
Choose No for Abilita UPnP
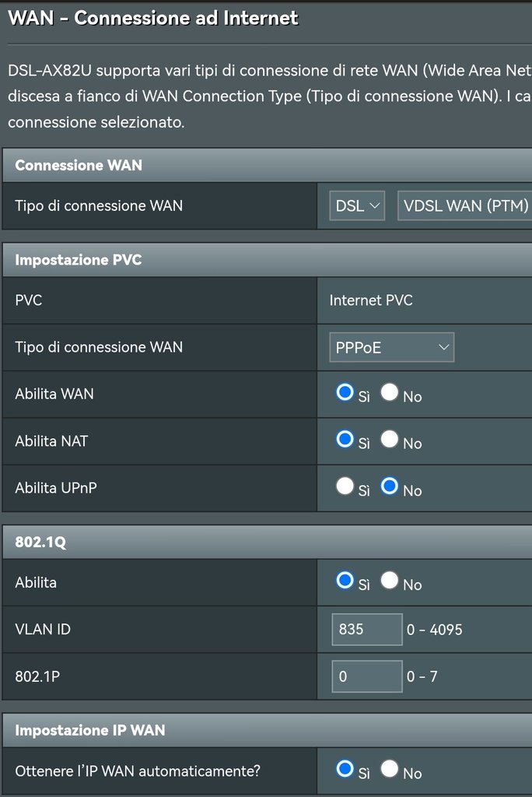tap(390, 486)
